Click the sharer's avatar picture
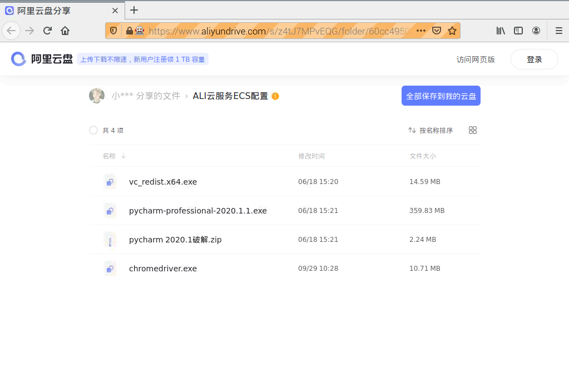Screen dimensions: 569x392 [x=97, y=96]
